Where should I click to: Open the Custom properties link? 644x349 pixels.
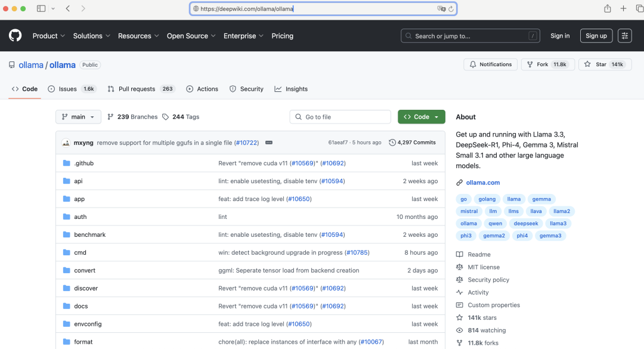tap(494, 305)
